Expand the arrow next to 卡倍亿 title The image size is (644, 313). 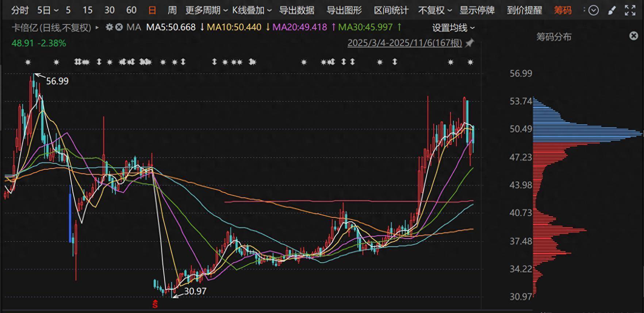(97, 27)
